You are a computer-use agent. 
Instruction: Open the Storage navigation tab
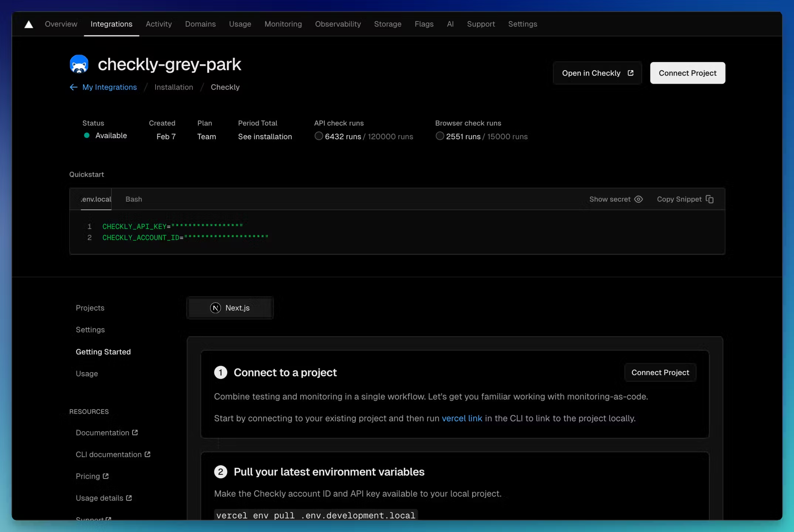[x=388, y=24]
